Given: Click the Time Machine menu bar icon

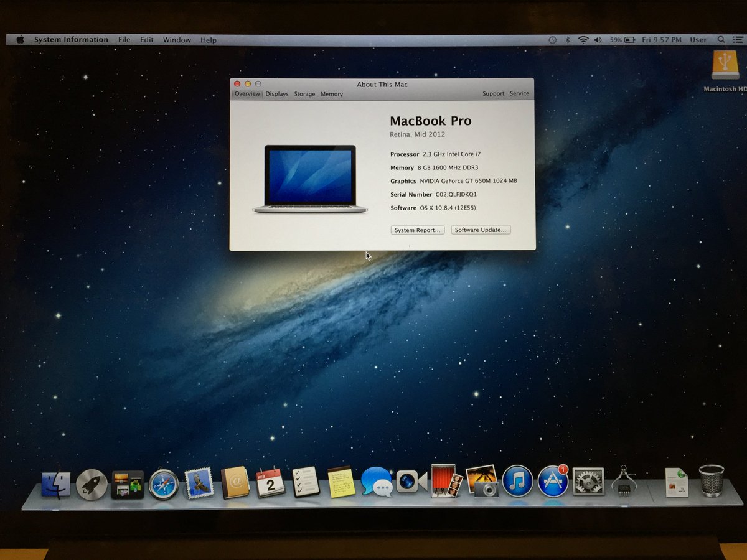Looking at the screenshot, I should pos(552,40).
